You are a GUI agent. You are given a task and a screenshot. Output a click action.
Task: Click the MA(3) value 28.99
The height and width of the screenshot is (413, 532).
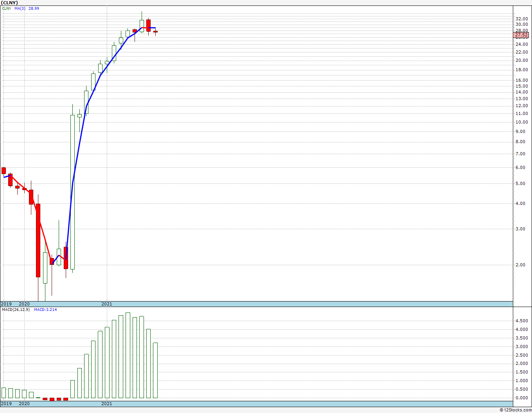[34, 8]
